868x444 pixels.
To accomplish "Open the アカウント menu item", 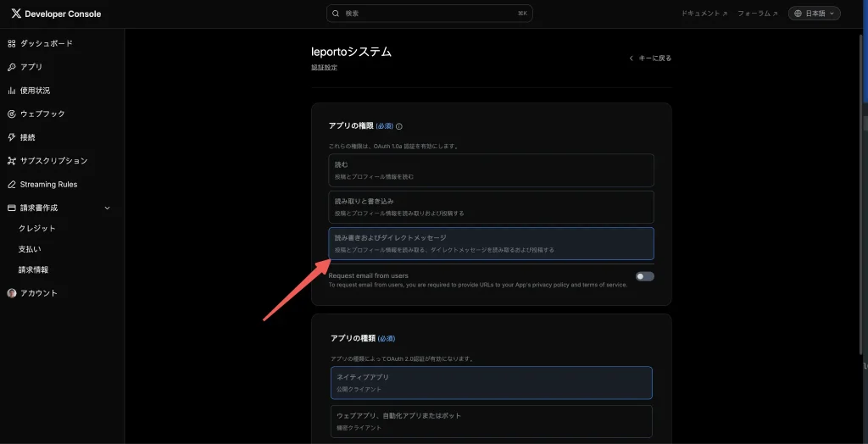I will pyautogui.click(x=38, y=293).
